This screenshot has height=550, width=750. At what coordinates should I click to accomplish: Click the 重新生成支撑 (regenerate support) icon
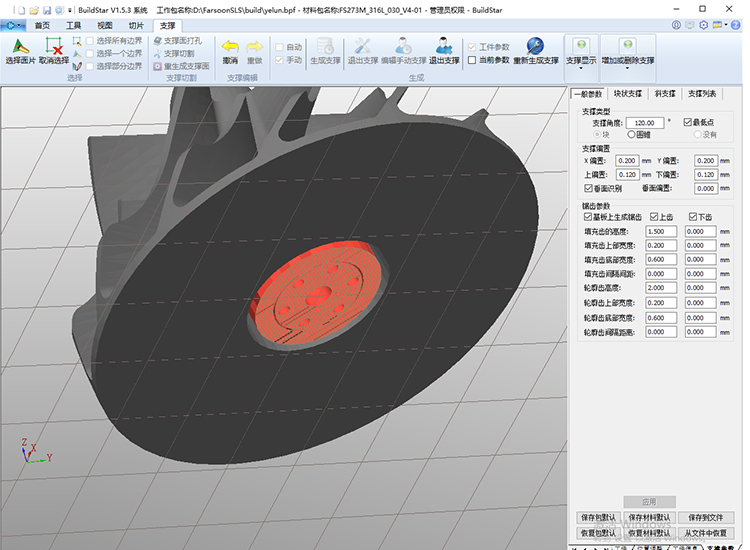click(535, 46)
